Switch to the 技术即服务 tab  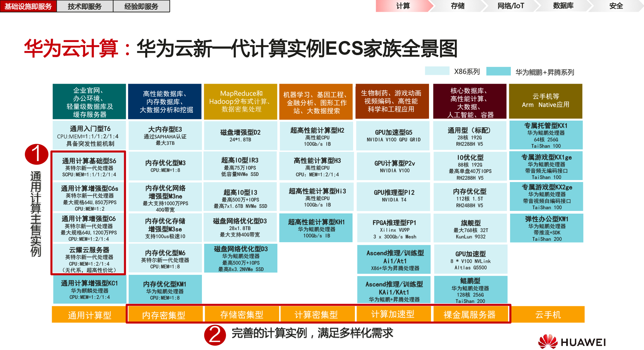[85, 6]
